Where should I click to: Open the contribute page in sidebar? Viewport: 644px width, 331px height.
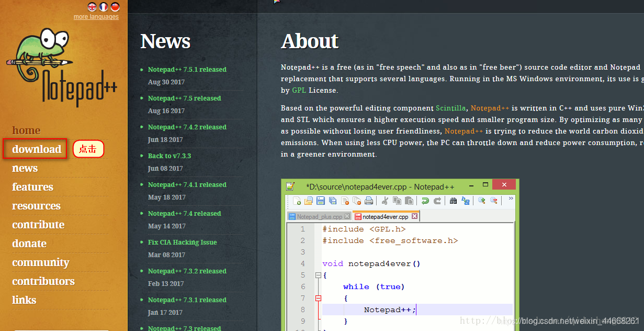38,225
